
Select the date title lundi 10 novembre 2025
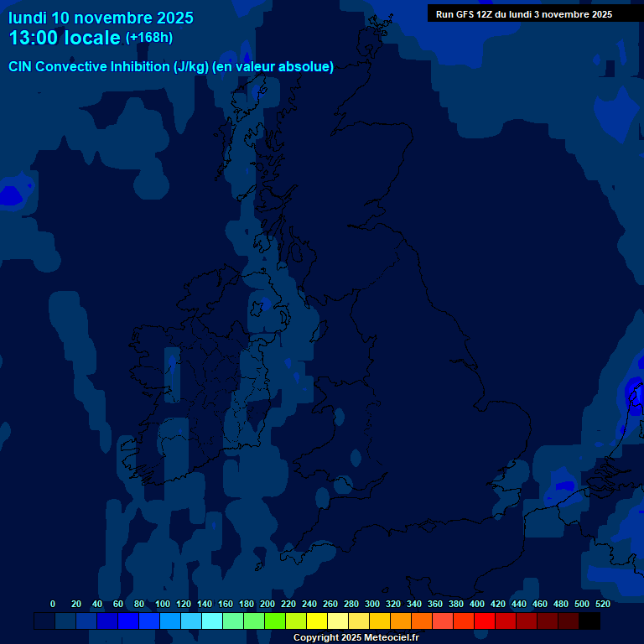coord(101,18)
